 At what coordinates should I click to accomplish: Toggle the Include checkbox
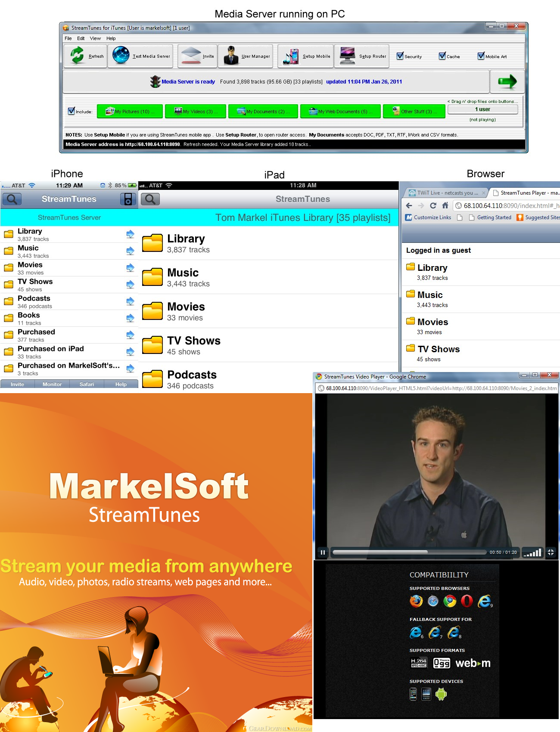pyautogui.click(x=72, y=111)
